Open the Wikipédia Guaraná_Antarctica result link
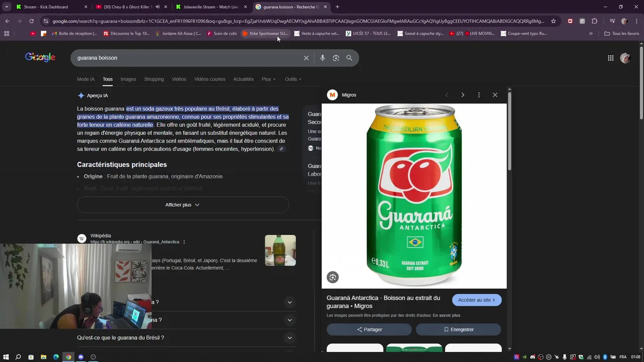 click(x=134, y=242)
